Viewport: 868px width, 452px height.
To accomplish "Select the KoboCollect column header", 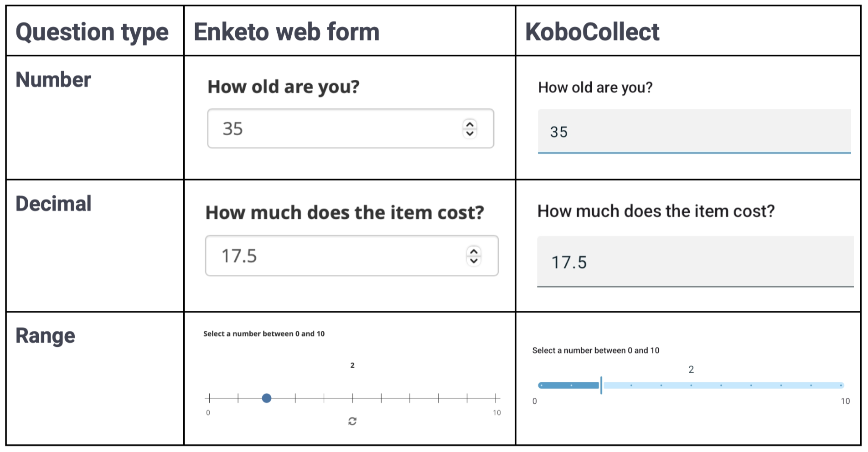I will click(x=592, y=33).
